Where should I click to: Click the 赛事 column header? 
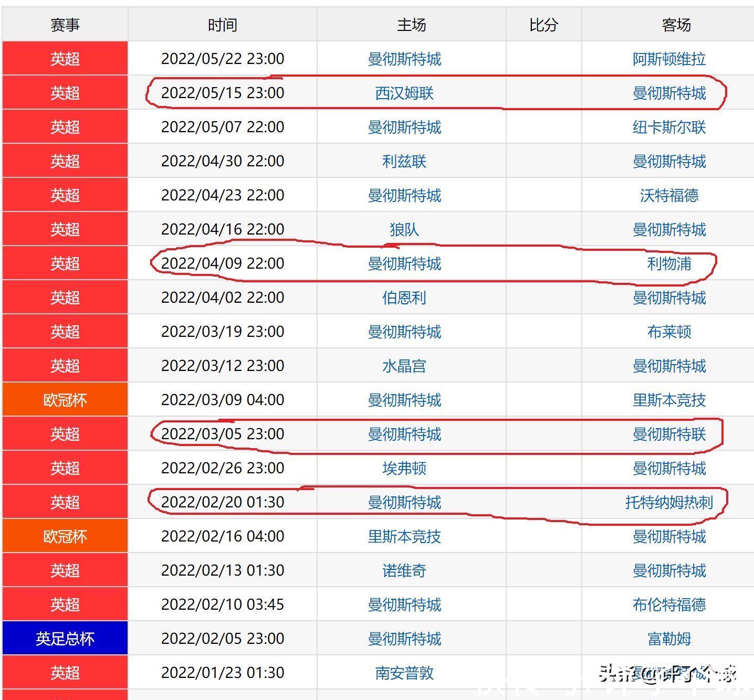coord(65,25)
